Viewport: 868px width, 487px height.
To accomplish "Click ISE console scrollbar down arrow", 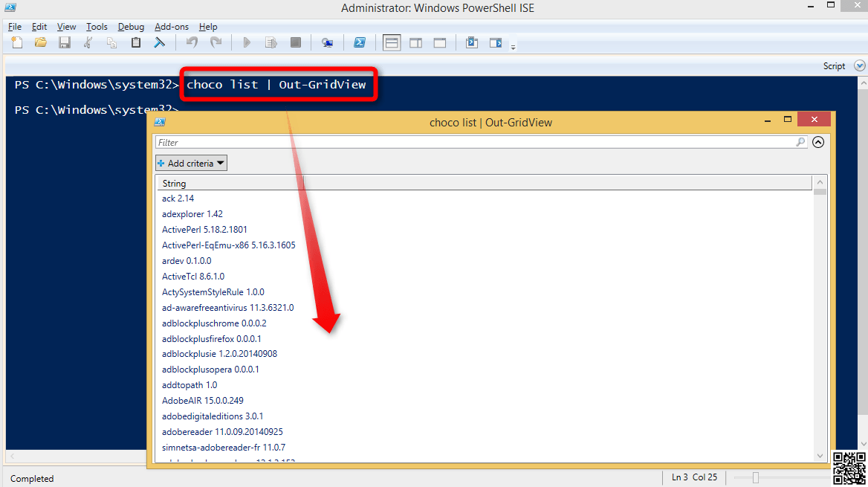I will [x=863, y=444].
